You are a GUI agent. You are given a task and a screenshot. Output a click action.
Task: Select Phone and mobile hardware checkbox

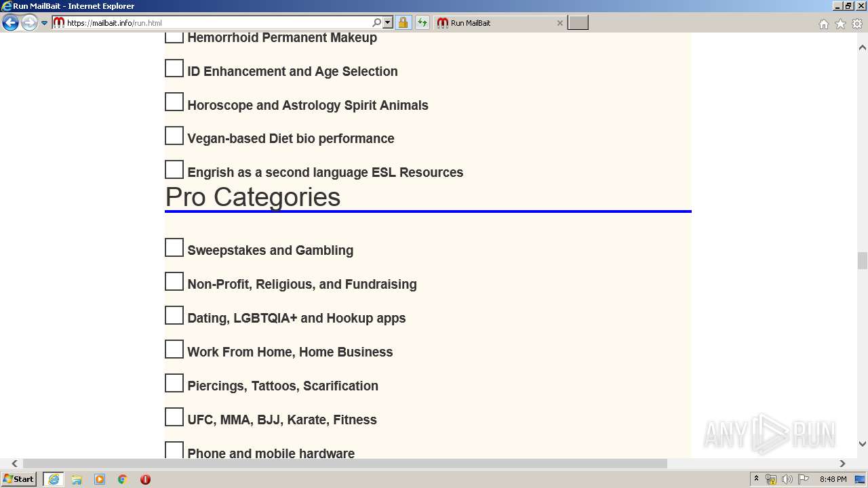point(174,450)
